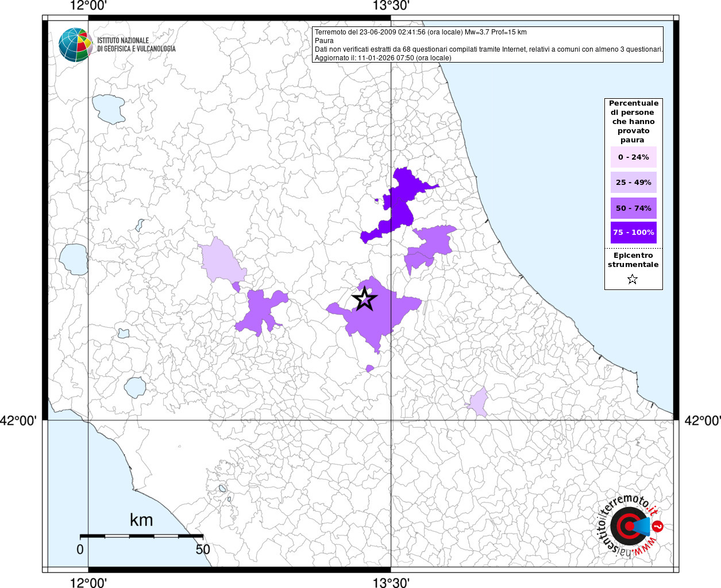
Task: Click the small star icon in the legend
Action: (x=633, y=280)
